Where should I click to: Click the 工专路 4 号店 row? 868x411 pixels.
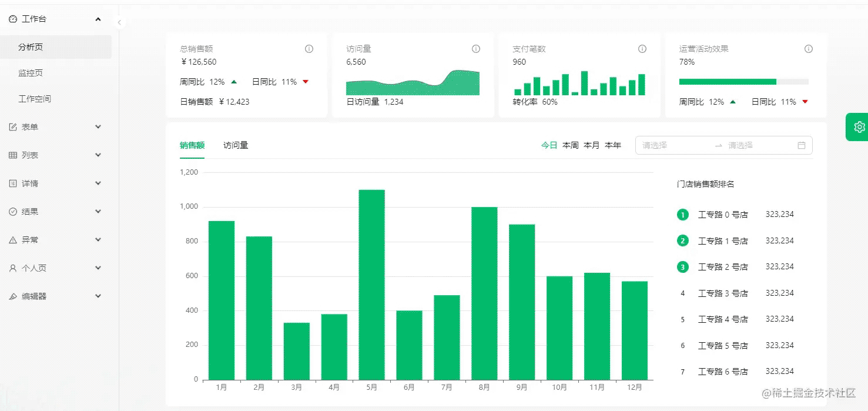point(736,319)
